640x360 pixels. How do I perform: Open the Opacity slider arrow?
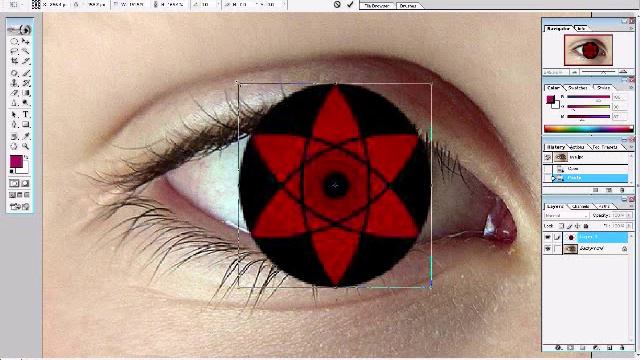(629, 215)
